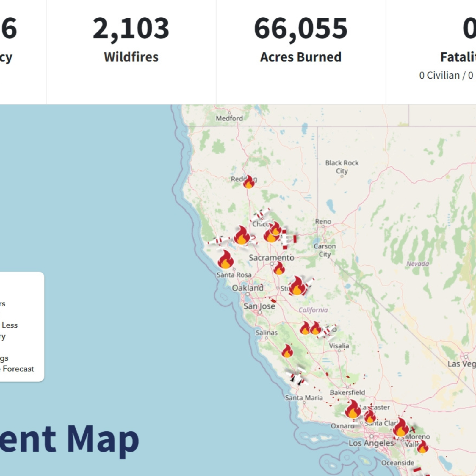
Task: Open fire marker near Moreno Valley
Action: pos(422,447)
